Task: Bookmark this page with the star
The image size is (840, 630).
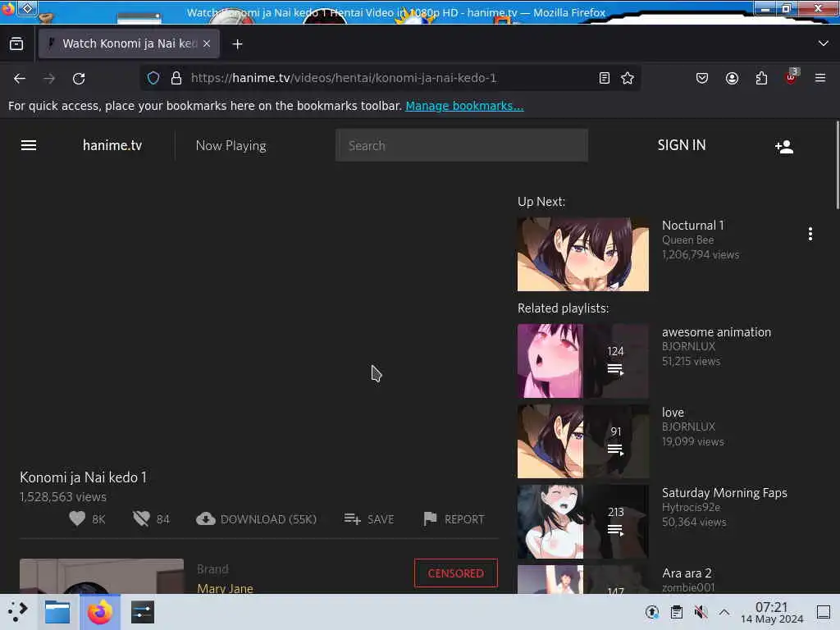Action: coord(628,78)
